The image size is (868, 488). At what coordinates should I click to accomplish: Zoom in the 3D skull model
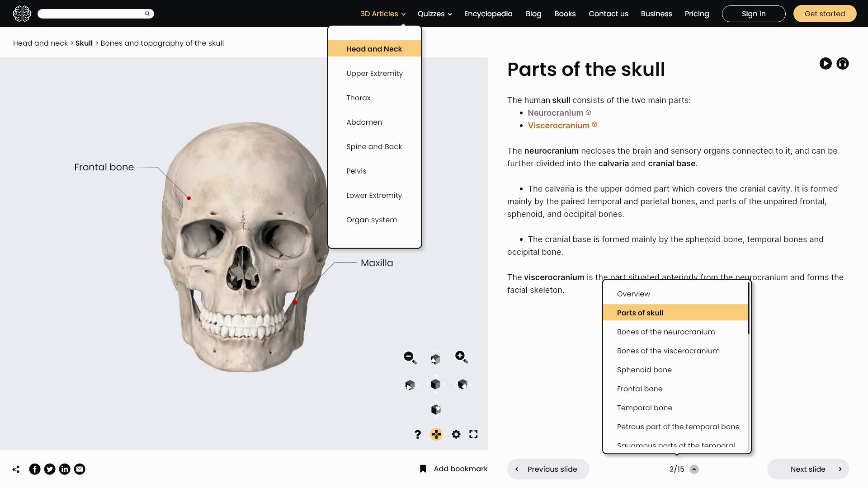coord(461,357)
